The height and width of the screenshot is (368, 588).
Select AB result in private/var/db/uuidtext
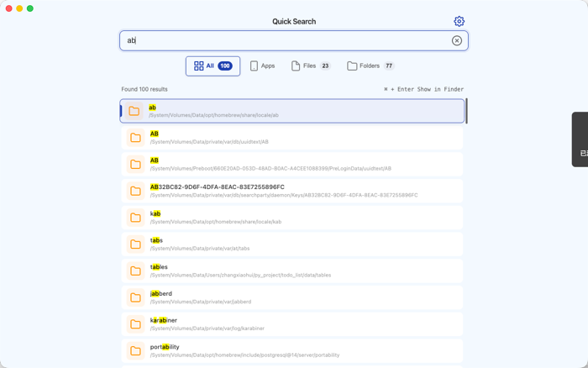coord(292,138)
